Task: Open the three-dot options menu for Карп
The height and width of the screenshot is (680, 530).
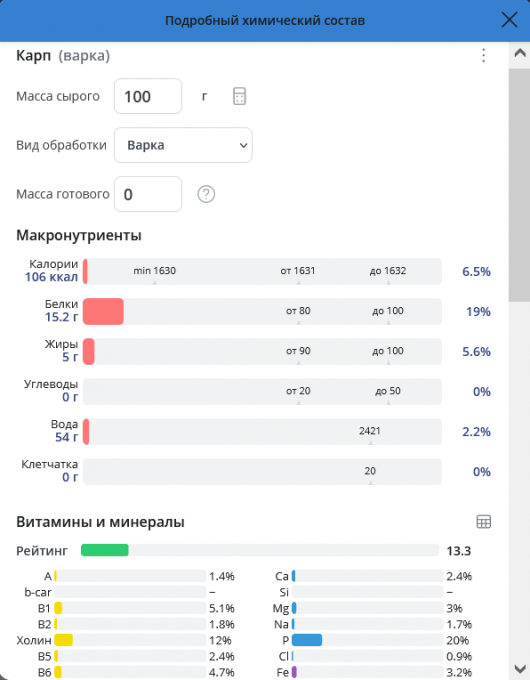Action: tap(484, 56)
